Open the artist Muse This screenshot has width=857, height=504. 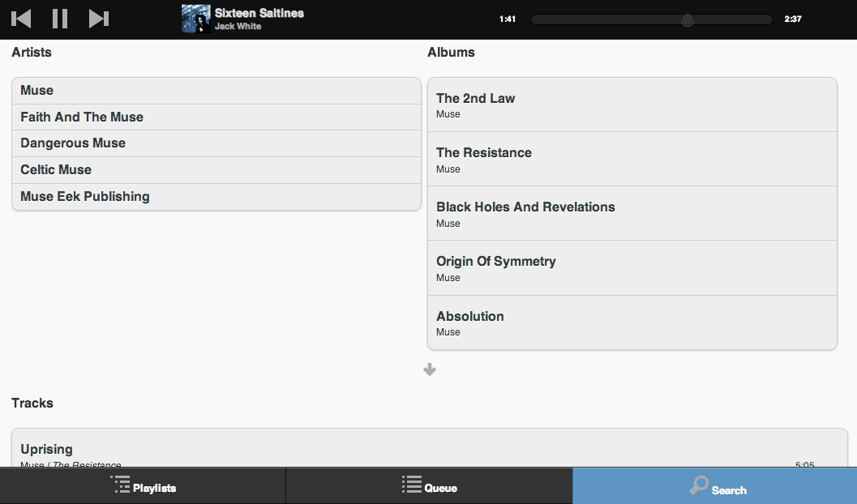click(x=216, y=91)
